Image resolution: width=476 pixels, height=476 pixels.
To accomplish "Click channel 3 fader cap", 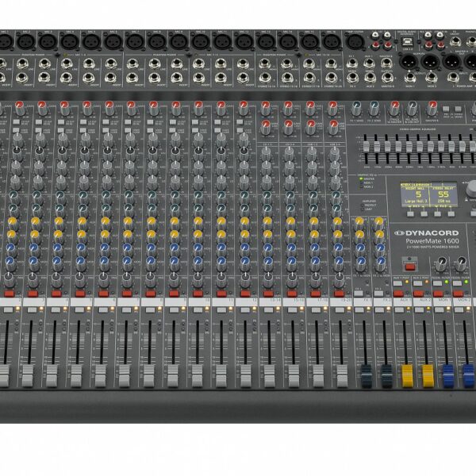I will click(28, 376).
